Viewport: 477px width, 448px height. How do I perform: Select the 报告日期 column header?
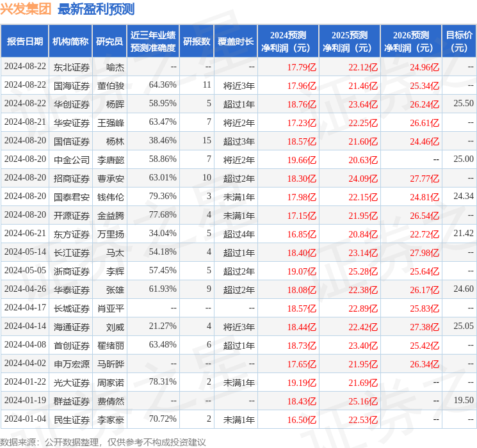(24, 42)
